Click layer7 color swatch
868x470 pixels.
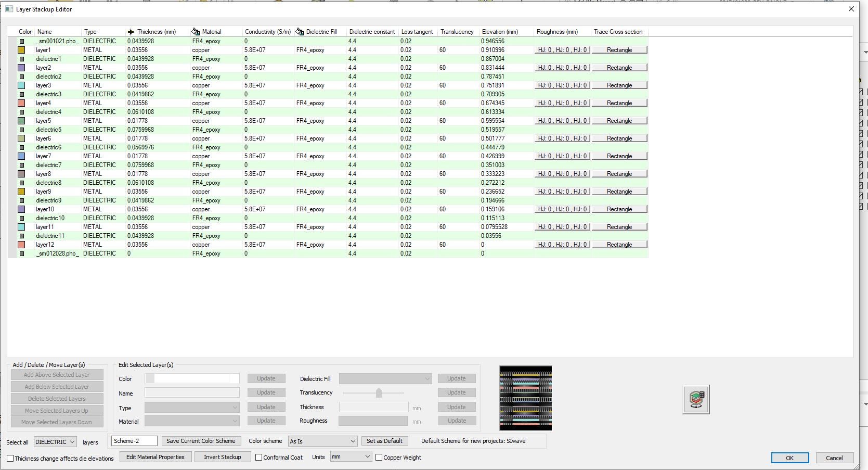[x=21, y=156]
